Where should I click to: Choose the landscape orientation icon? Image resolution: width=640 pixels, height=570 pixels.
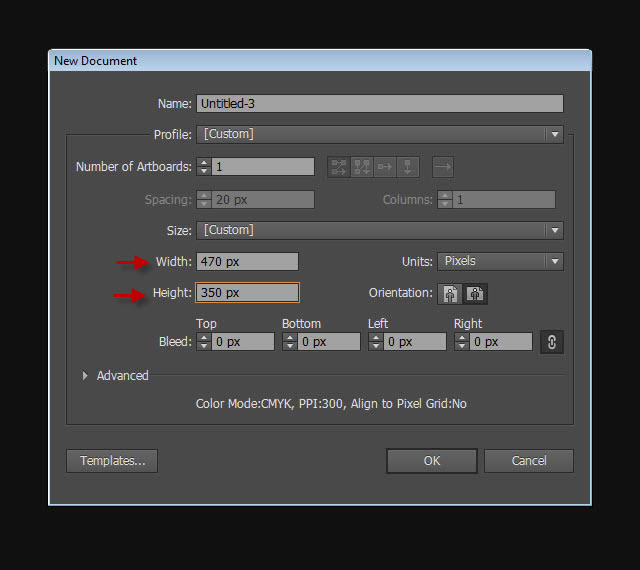[475, 294]
